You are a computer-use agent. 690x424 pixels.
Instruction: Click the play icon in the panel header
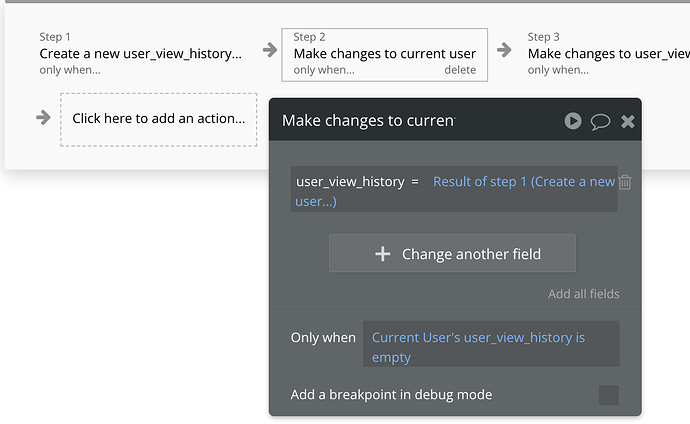pyautogui.click(x=572, y=121)
